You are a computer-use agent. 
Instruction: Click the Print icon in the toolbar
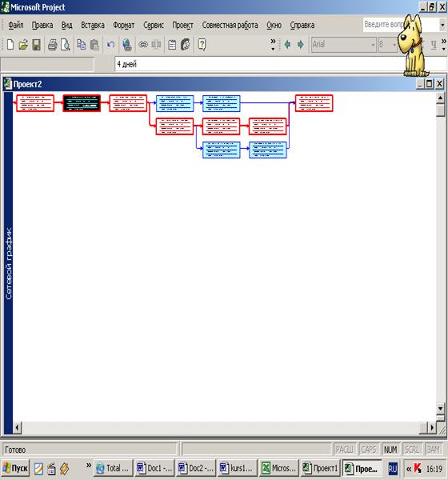click(x=52, y=45)
